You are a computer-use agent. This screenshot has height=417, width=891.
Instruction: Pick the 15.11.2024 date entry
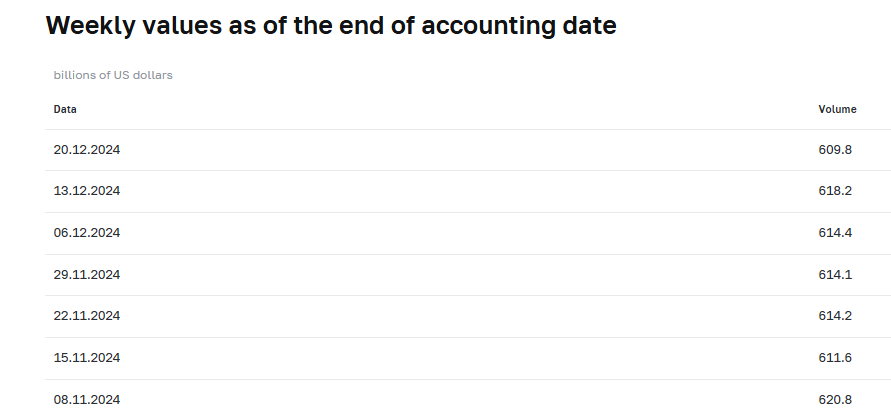(87, 357)
